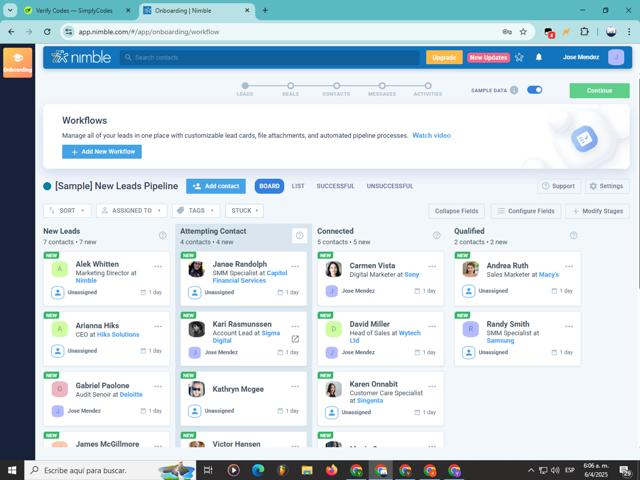Click the pipeline teal color dot
Screen dimensions: 640x480
coord(47,186)
